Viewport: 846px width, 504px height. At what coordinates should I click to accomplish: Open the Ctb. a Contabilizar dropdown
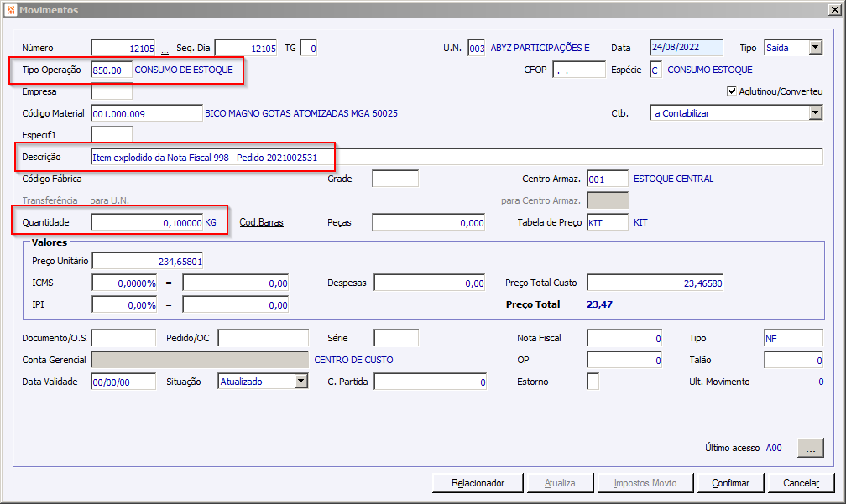(815, 112)
